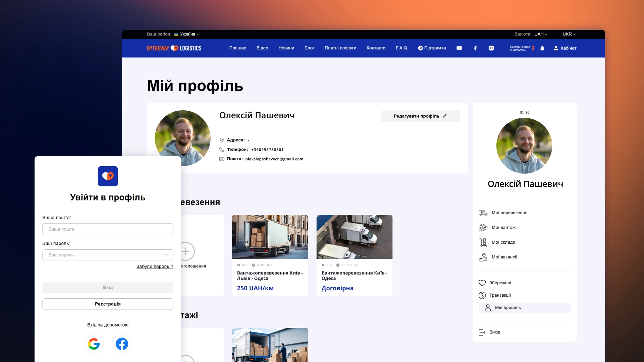
Task: Click the Вихід logout icon
Action: (482, 332)
